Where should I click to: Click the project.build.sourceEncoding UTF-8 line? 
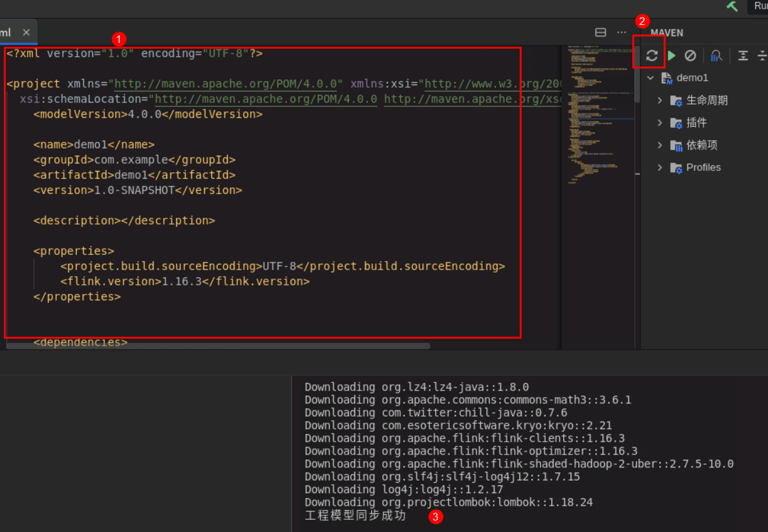[x=283, y=266]
